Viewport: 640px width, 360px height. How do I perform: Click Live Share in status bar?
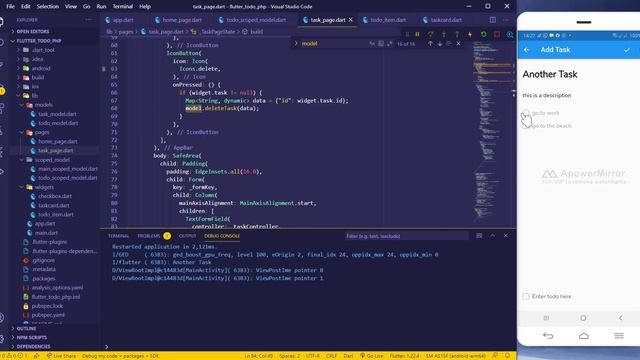61,356
